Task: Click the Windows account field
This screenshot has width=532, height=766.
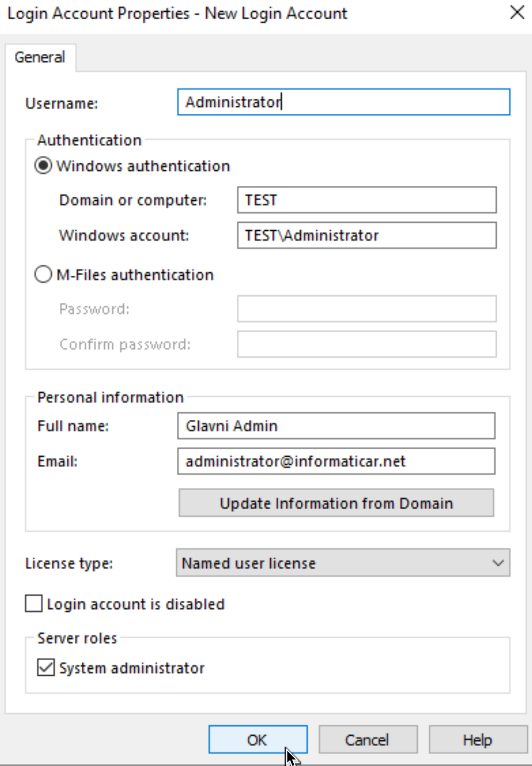Action: 367,236
